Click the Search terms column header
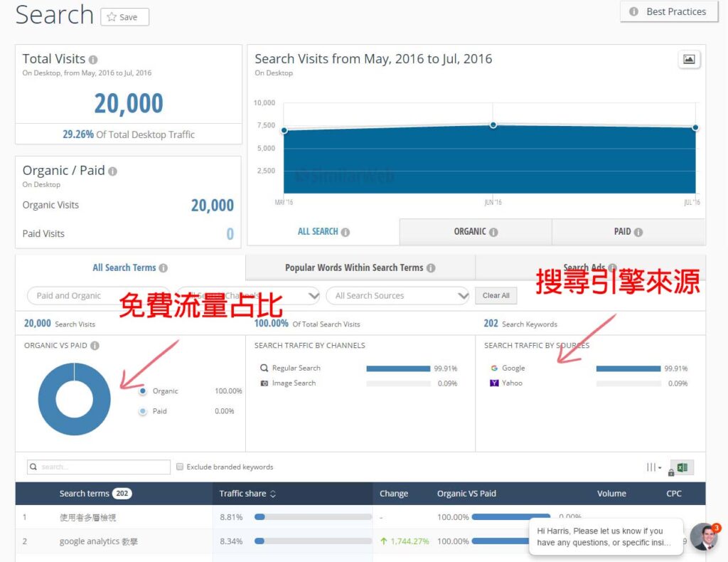 click(x=95, y=494)
